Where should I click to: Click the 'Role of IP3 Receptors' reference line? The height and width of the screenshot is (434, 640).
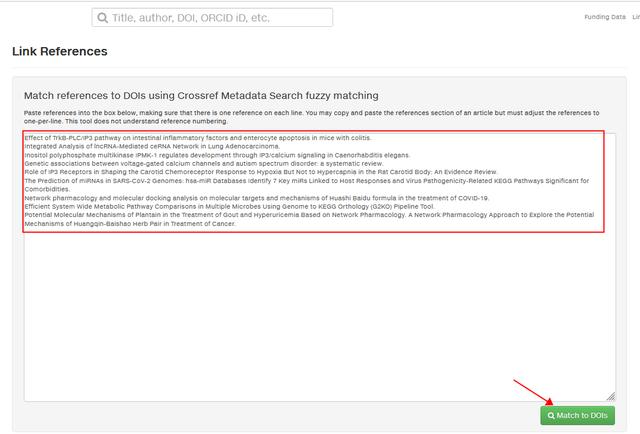tap(261, 172)
